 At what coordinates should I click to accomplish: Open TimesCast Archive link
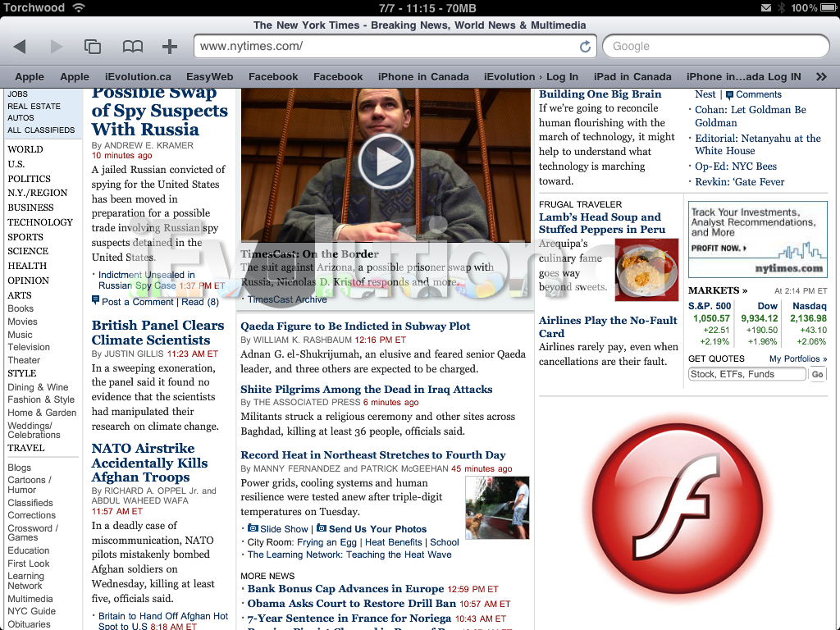[287, 299]
